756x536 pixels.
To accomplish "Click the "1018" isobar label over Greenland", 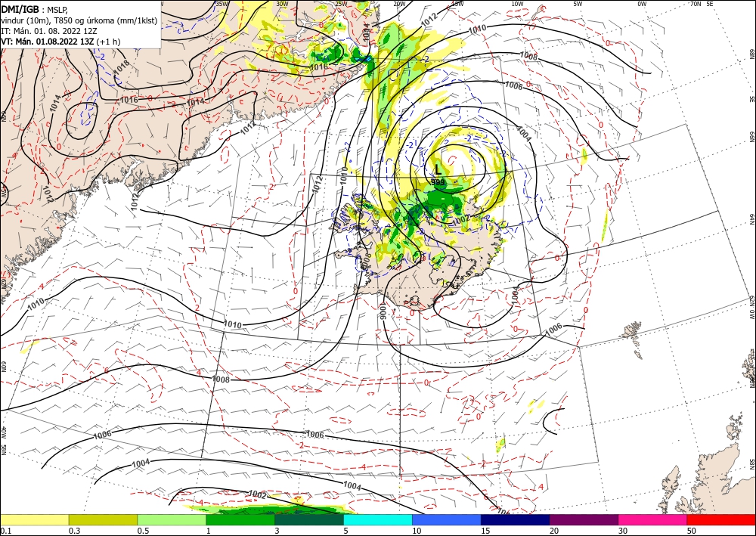I will coord(122,69).
